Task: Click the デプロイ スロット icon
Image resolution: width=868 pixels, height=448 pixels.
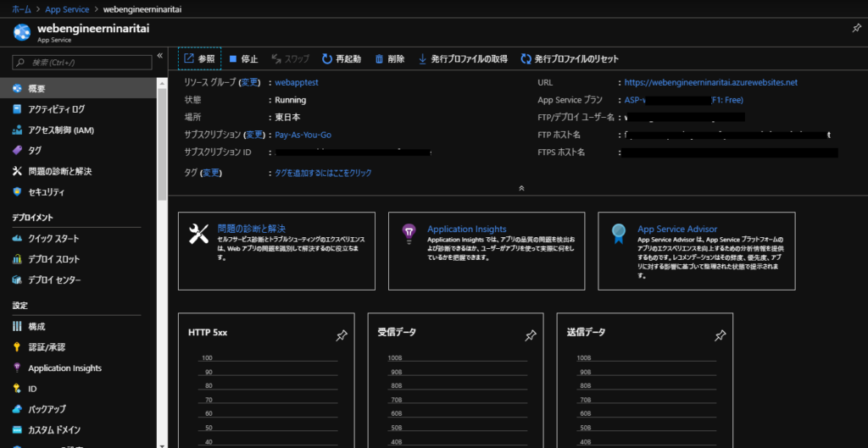Action: click(x=17, y=259)
